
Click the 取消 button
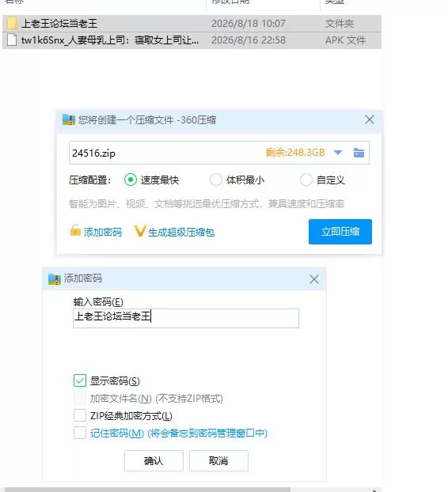tap(218, 460)
